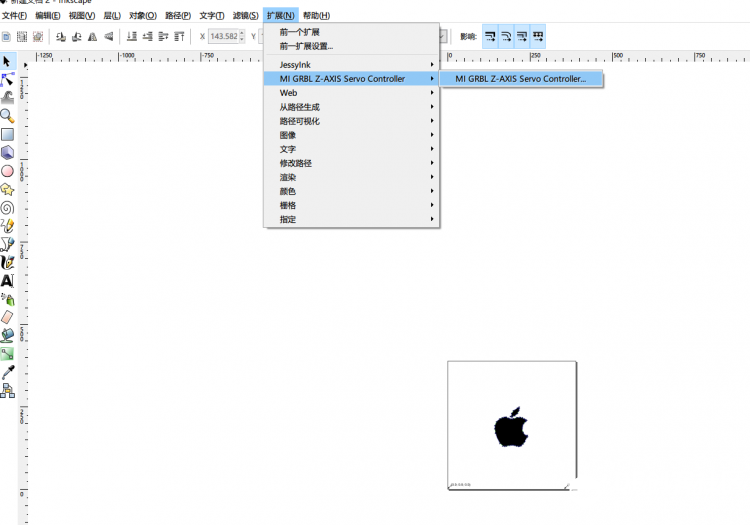The height and width of the screenshot is (525, 750).
Task: Select the Pencil freehand tool
Action: point(7,226)
